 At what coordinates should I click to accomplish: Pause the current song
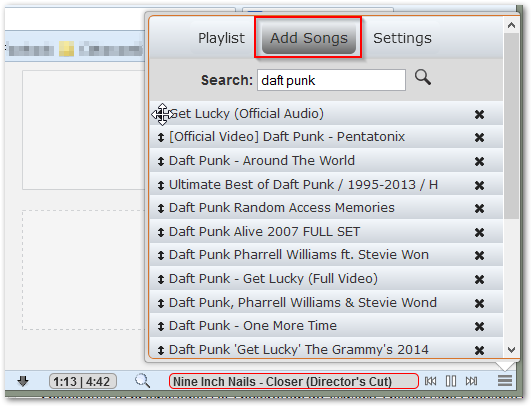(451, 381)
